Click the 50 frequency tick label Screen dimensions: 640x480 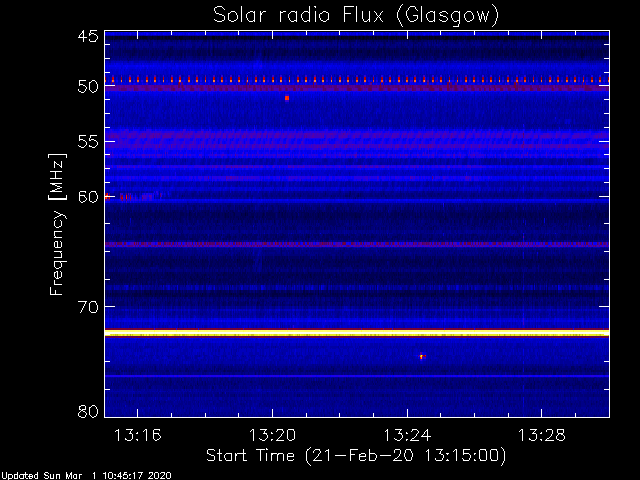88,87
